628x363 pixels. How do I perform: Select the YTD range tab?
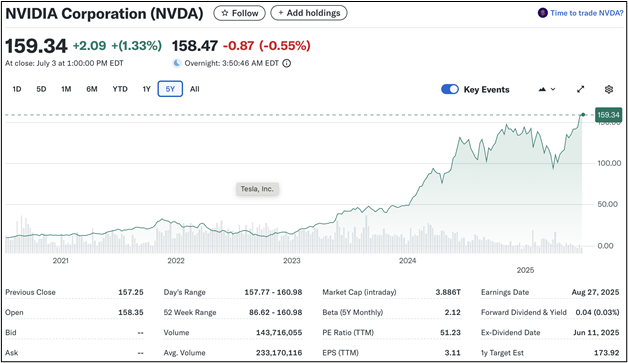click(x=120, y=89)
